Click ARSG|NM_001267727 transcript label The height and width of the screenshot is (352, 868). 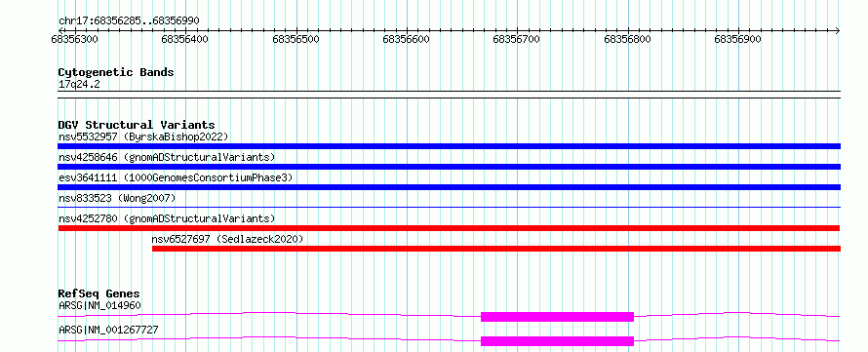(x=108, y=330)
